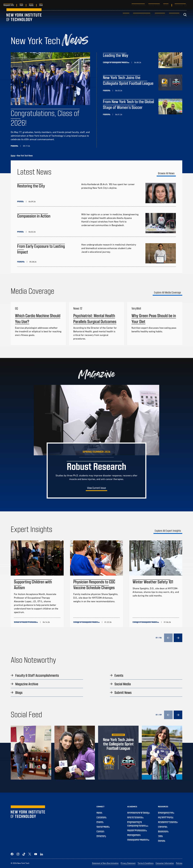The height and width of the screenshot is (868, 193).
Task: Open Policies footer link
Action: pos(179,863)
